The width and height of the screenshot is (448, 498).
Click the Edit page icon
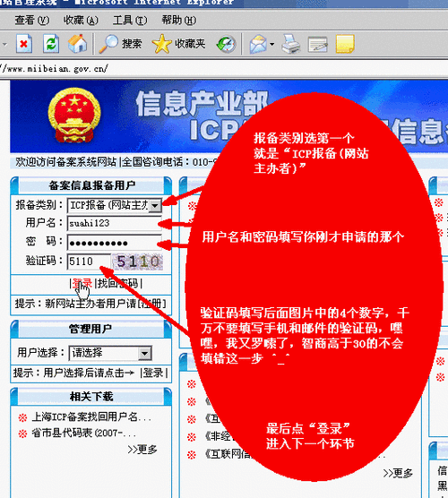coord(318,44)
